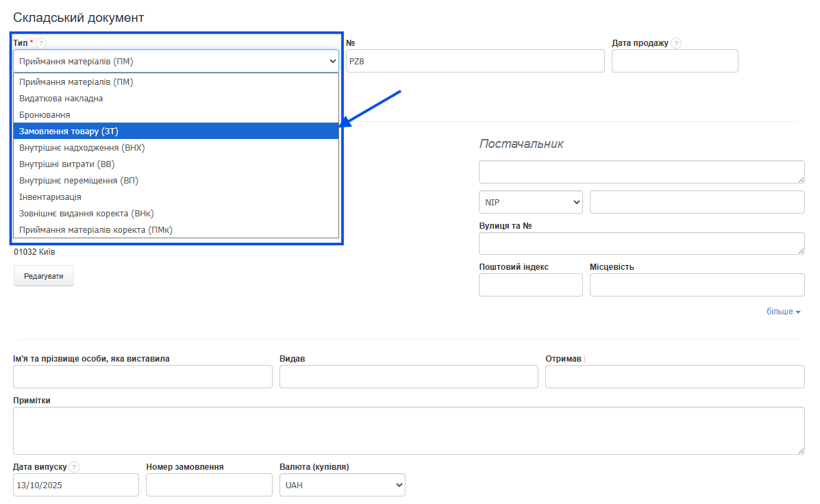
Task: Choose Видаткова накладна from list
Action: pos(176,98)
